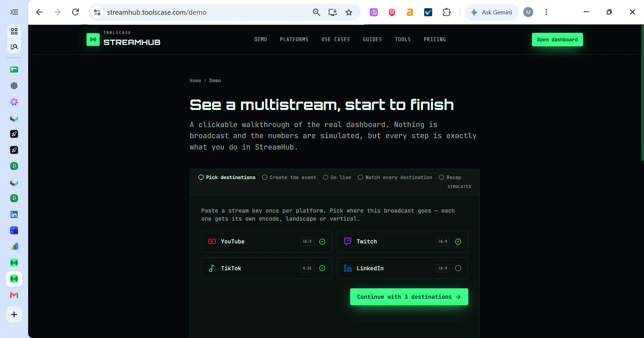Enable the LinkedIn destination circle
This screenshot has width=644, height=338.
(458, 268)
